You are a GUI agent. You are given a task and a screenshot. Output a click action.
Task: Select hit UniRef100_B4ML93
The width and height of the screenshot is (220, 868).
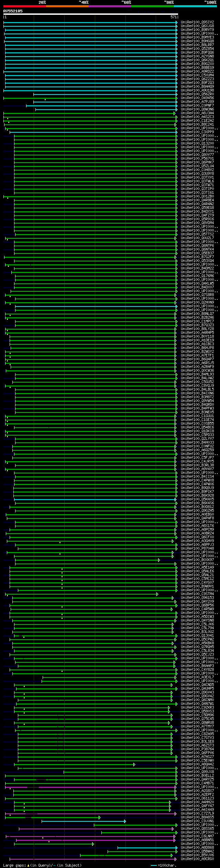(x=197, y=374)
